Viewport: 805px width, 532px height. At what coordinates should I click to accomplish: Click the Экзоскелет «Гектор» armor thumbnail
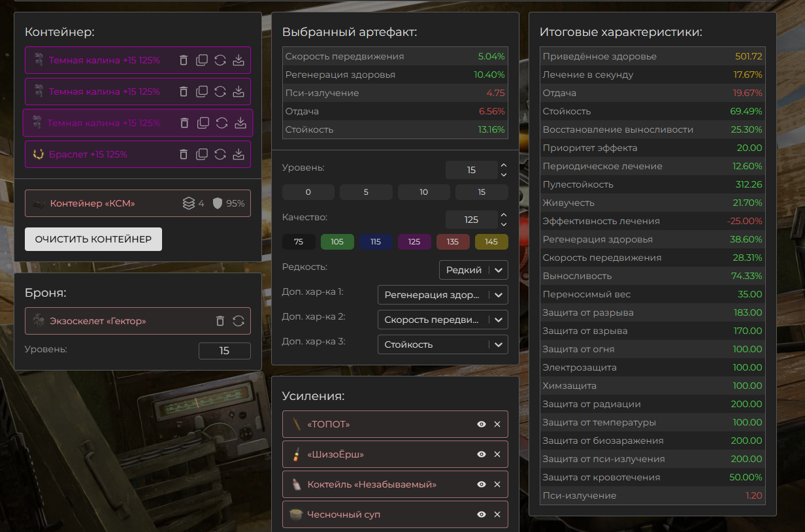point(40,321)
